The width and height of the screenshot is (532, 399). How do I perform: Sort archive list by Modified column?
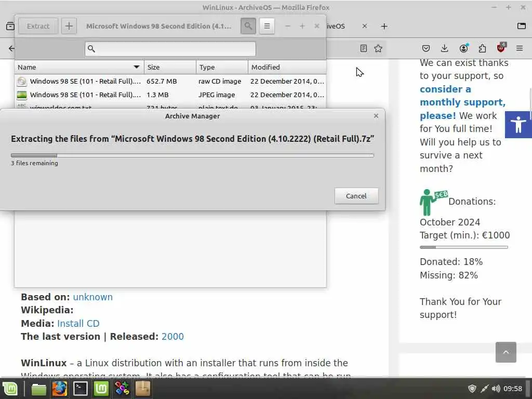pyautogui.click(x=287, y=67)
